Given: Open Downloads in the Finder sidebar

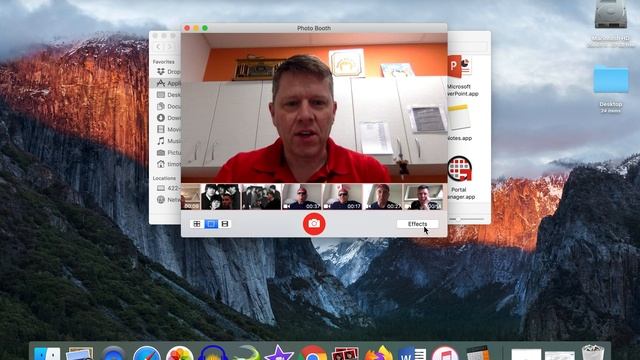Looking at the screenshot, I should point(168,118).
